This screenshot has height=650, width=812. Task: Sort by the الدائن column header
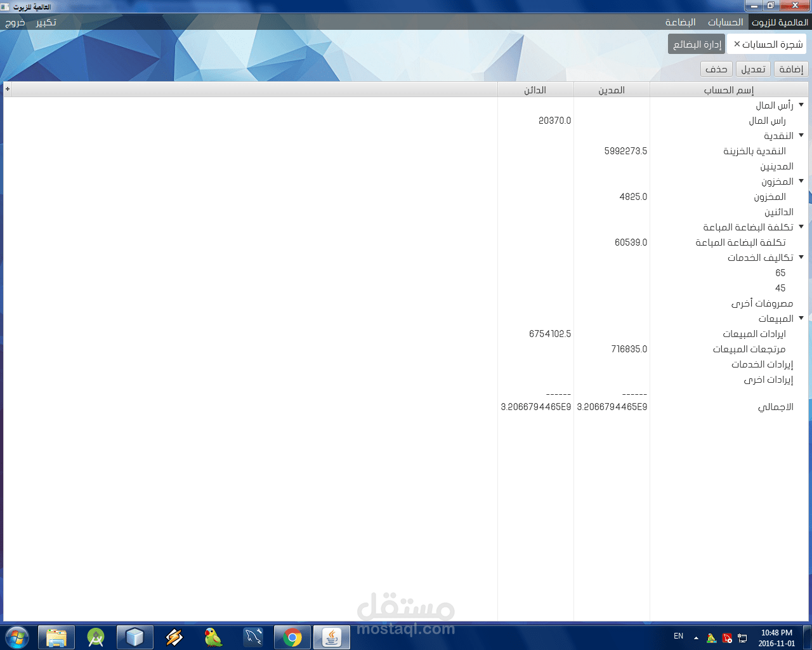point(535,90)
